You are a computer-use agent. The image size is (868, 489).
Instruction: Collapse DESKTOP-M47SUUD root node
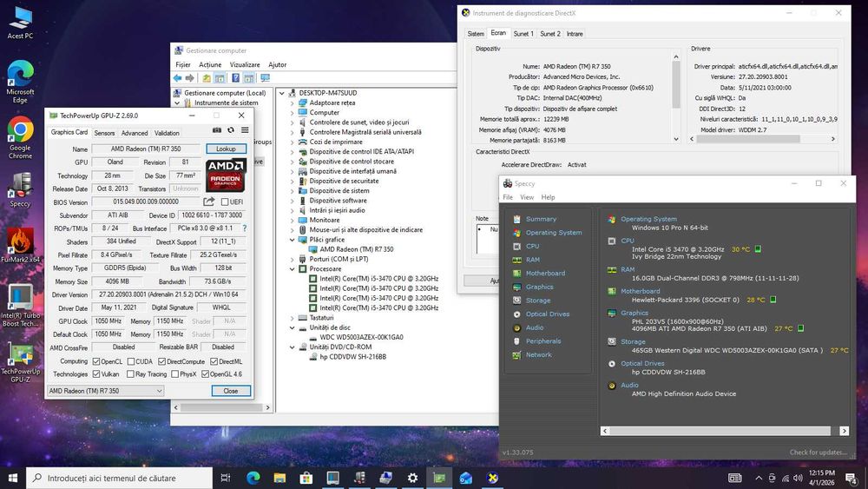click(282, 93)
